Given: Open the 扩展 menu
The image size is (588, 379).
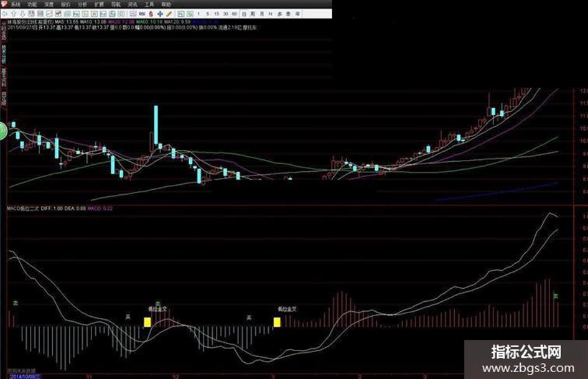Looking at the screenshot, I should pos(99,4).
